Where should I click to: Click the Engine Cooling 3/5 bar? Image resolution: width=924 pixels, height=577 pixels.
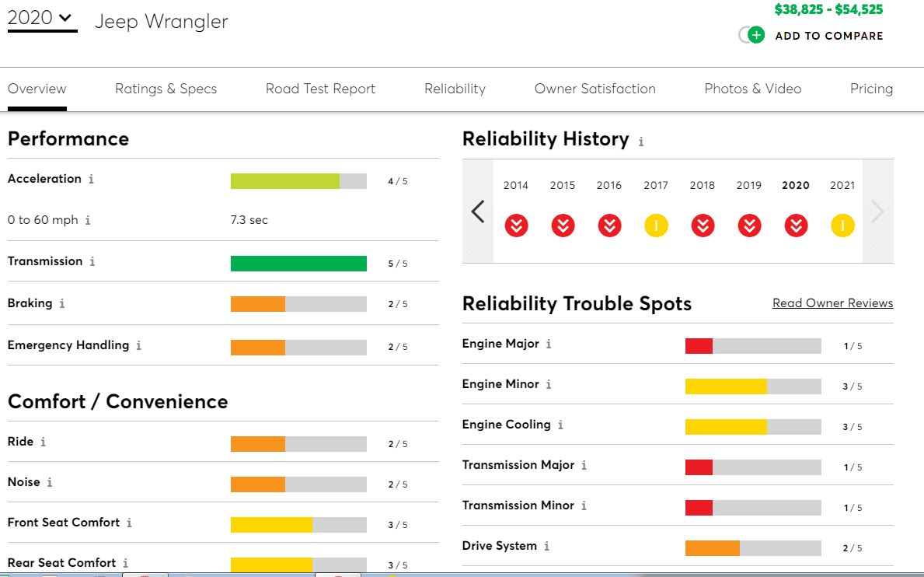click(x=753, y=427)
